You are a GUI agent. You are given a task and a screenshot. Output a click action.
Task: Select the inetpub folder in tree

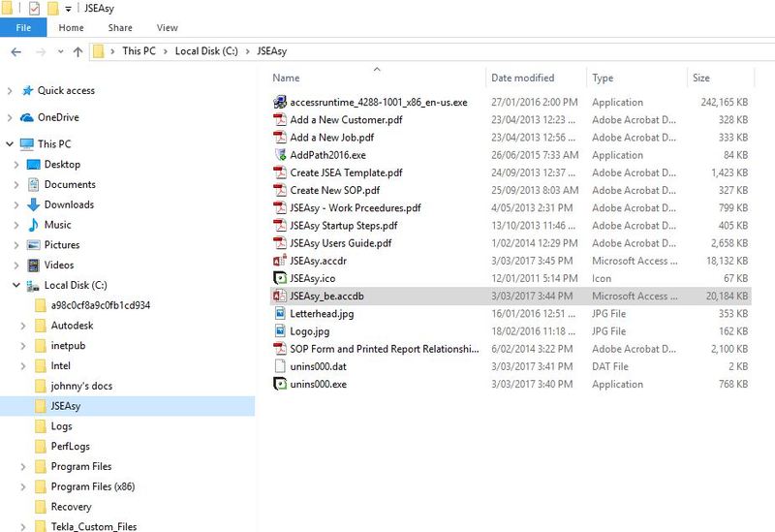pos(68,346)
